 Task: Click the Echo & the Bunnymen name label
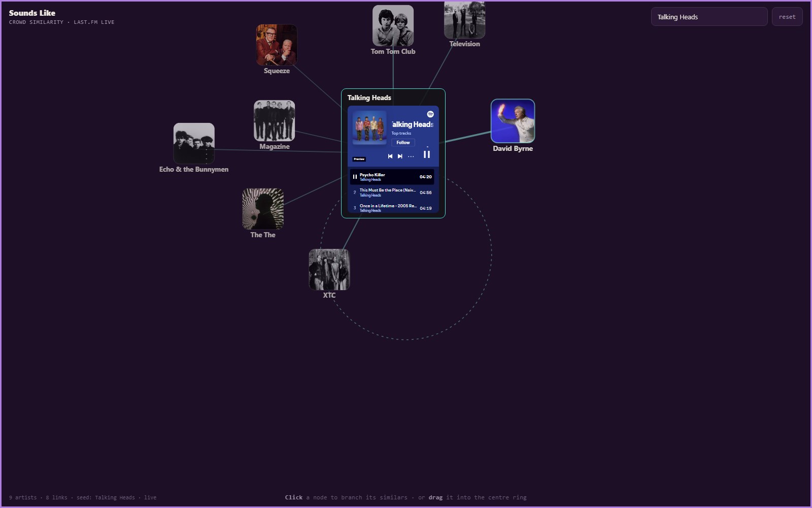(194, 170)
